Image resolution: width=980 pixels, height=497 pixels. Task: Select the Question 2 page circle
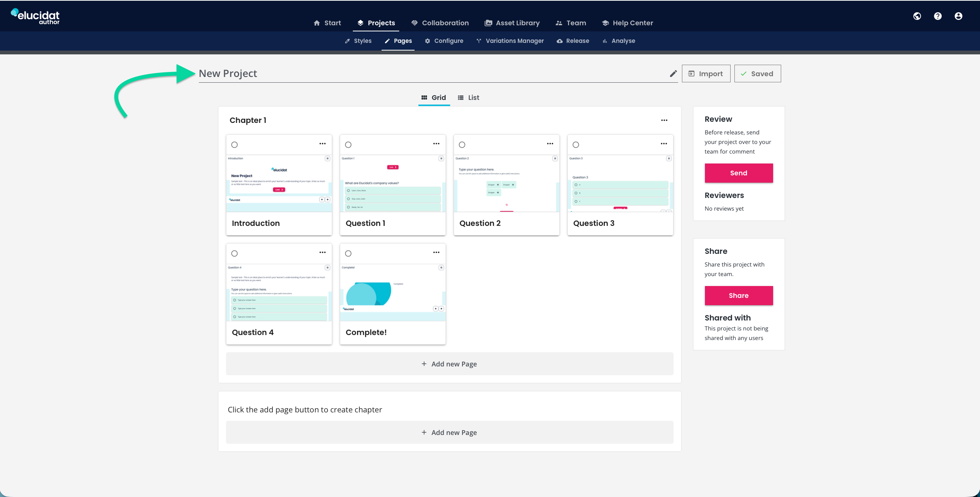(462, 145)
